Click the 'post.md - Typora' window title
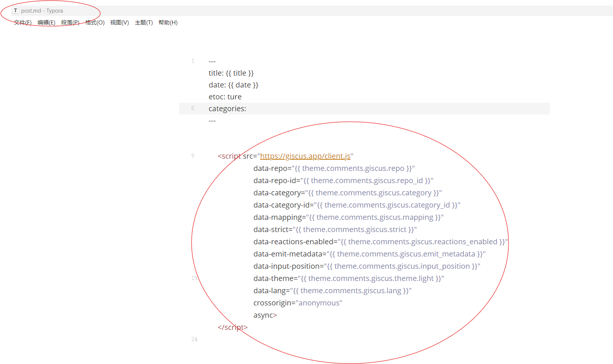 point(42,11)
